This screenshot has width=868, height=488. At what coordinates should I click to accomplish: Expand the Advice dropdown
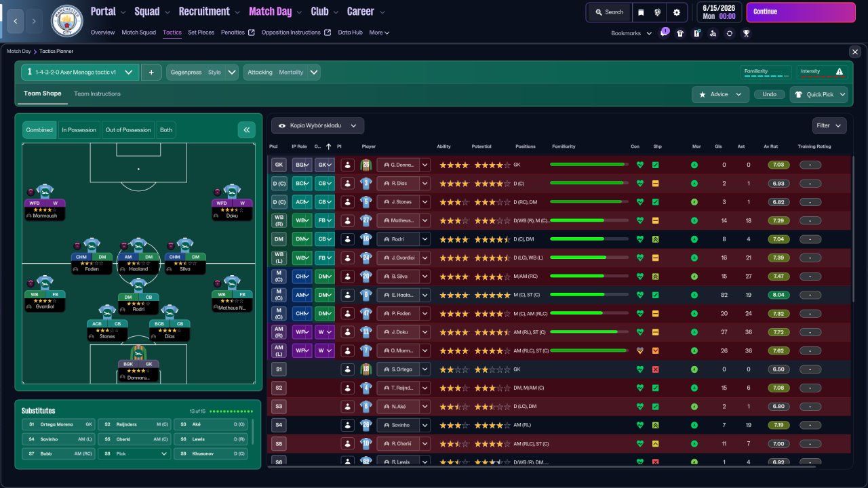[720, 94]
